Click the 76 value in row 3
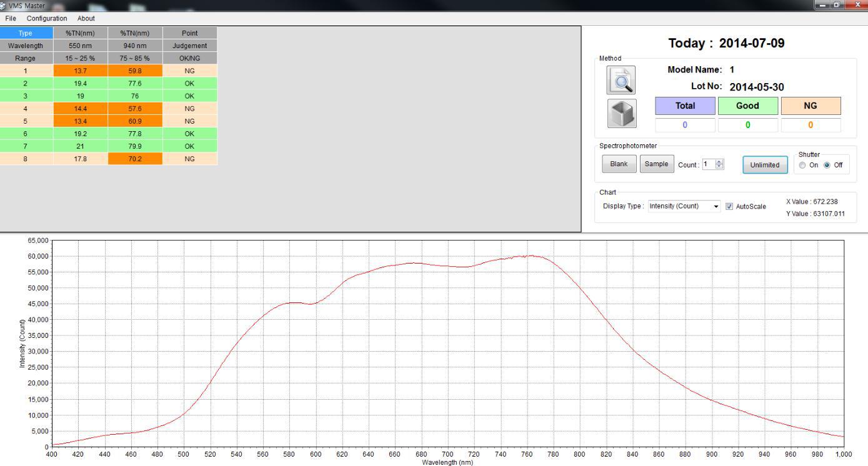 click(135, 96)
